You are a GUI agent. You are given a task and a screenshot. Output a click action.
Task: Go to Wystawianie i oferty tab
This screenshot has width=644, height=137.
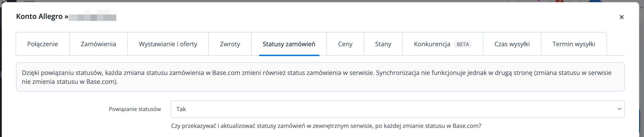(x=168, y=44)
